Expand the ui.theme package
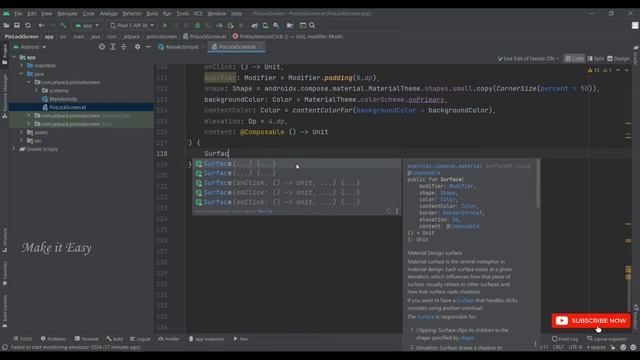 point(36,90)
